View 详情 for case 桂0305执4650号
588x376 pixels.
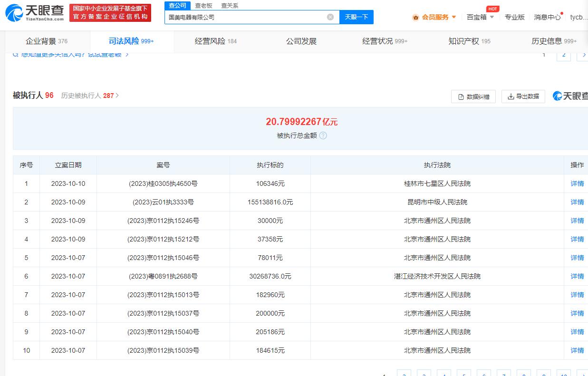577,183
